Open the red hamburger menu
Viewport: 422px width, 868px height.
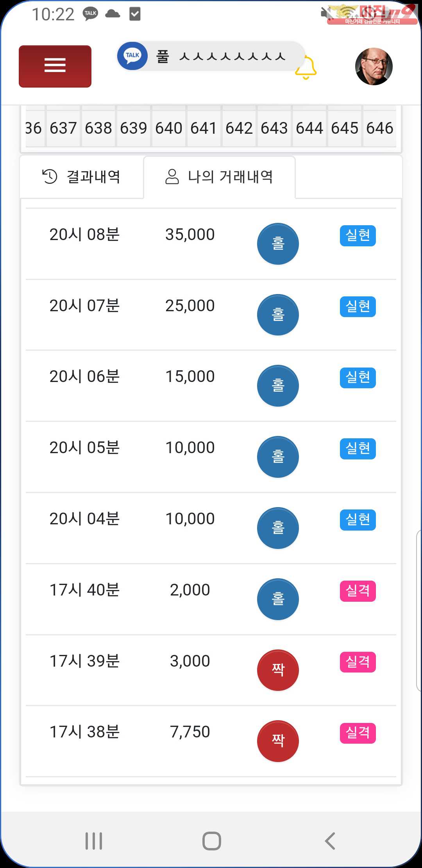(x=55, y=66)
